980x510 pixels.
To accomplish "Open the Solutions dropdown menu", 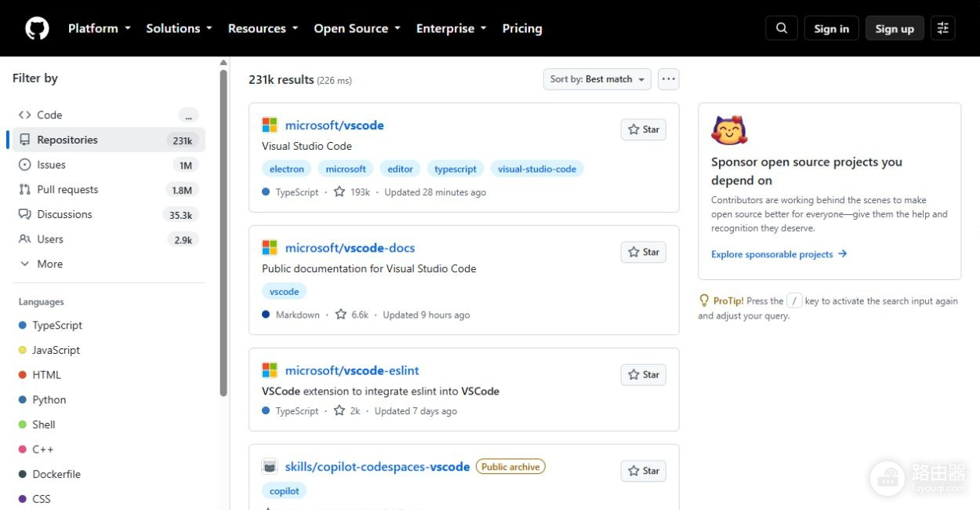I will (179, 28).
